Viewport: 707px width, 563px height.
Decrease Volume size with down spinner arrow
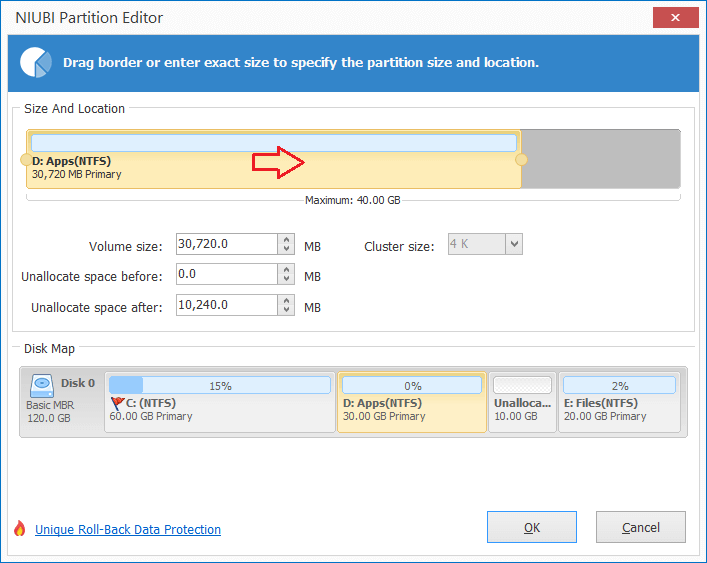[x=286, y=249]
